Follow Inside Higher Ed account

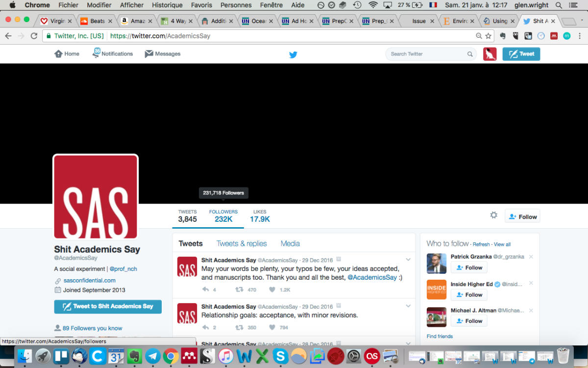point(469,294)
